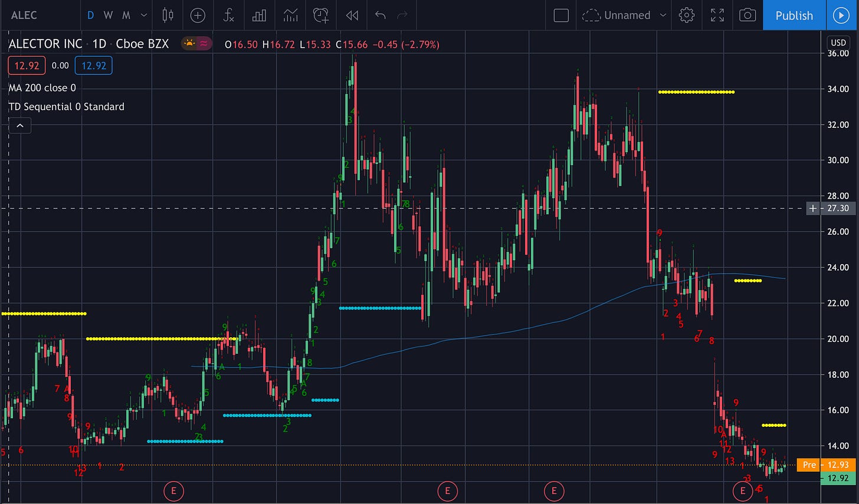Click the green 12.92 last price label
This screenshot has height=504, width=859.
(838, 478)
